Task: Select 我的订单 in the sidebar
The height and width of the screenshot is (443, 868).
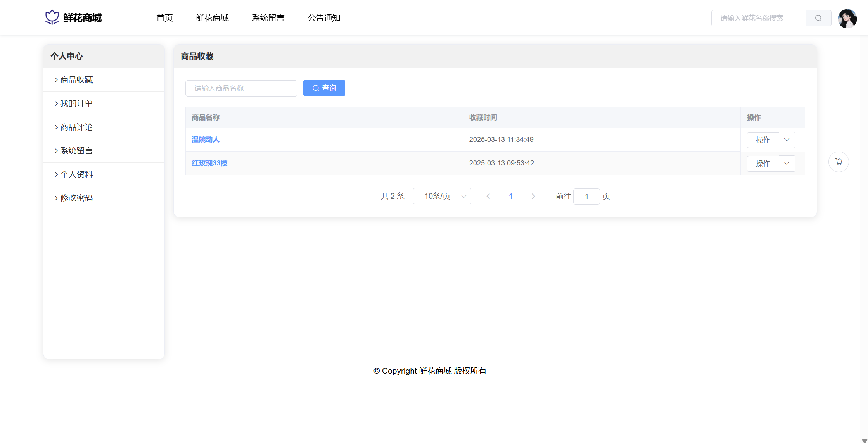Action: click(x=76, y=103)
